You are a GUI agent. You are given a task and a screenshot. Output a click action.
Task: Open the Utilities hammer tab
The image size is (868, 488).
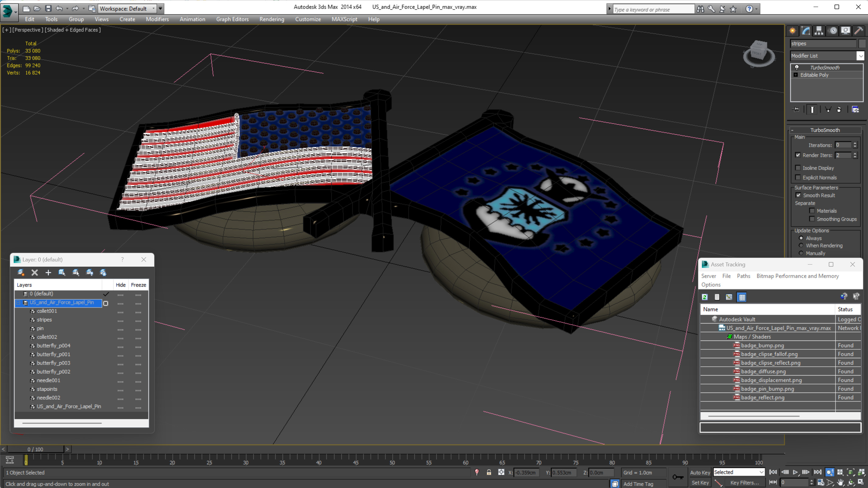pos(859,31)
